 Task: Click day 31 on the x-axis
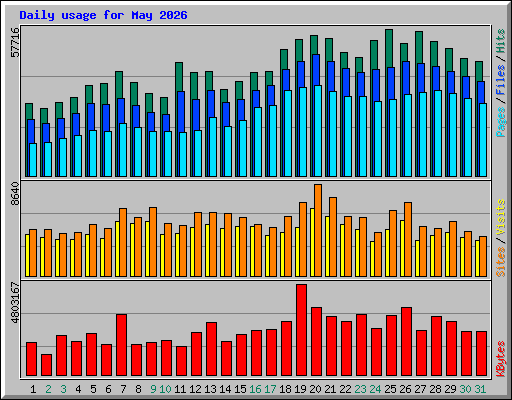pyautogui.click(x=480, y=389)
